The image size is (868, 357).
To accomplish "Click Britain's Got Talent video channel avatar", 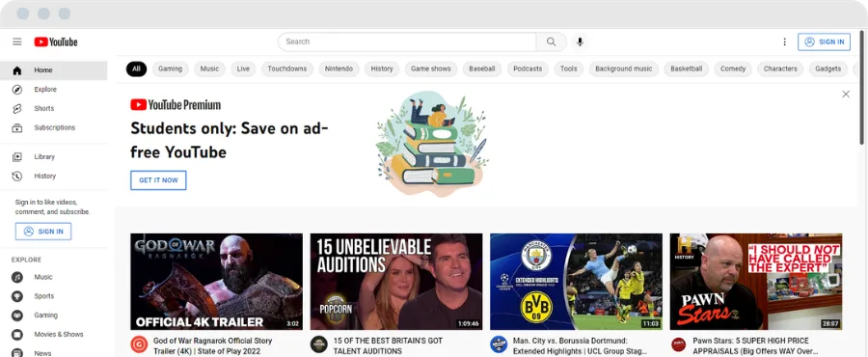I will coord(319,344).
